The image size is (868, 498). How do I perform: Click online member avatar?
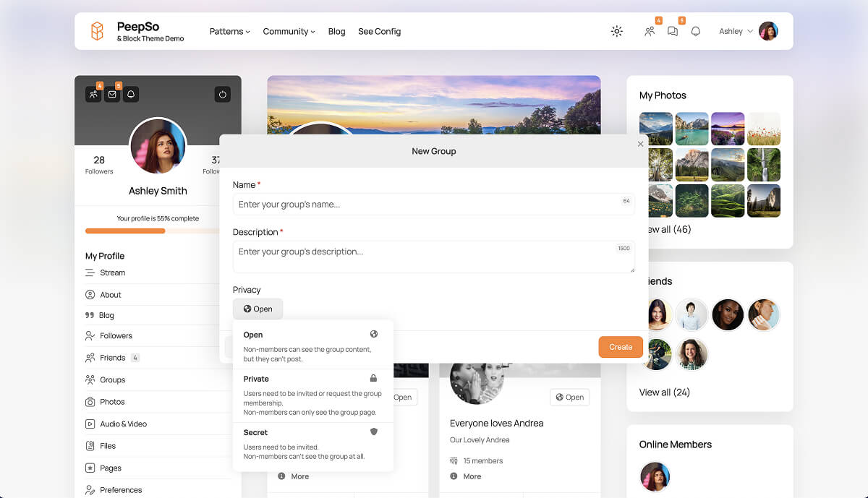click(x=655, y=476)
